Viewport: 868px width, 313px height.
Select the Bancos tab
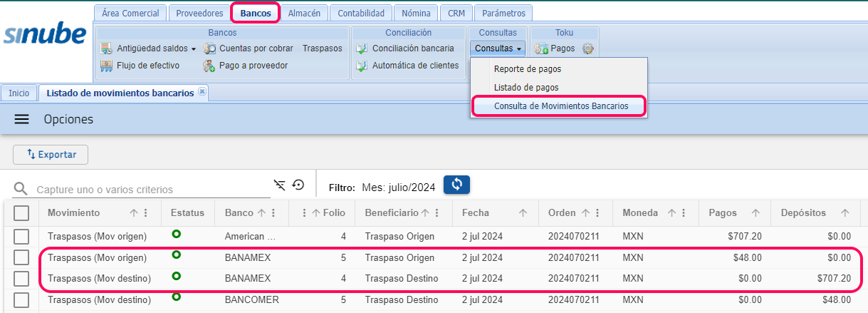[x=256, y=13]
